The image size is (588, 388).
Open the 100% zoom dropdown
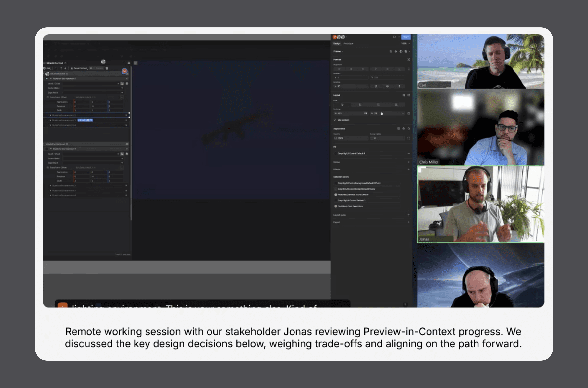coord(405,44)
